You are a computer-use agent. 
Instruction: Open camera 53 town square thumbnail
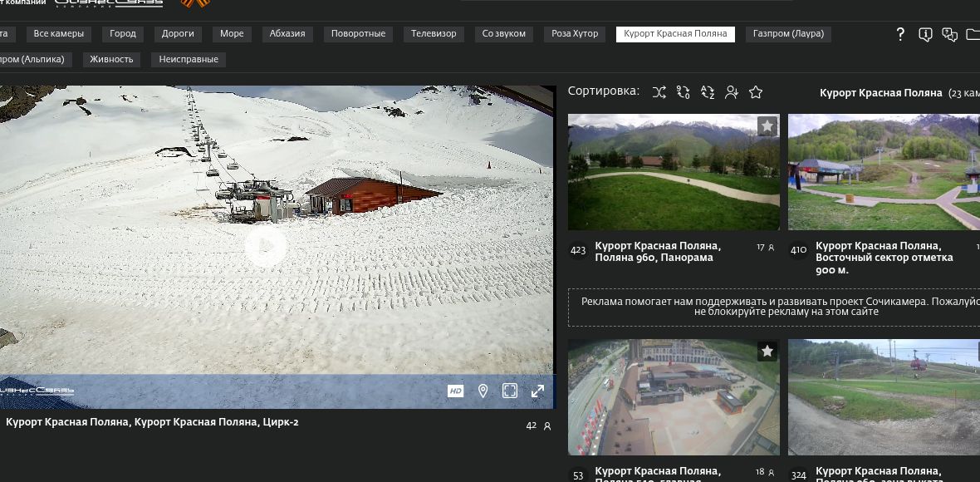[674, 397]
